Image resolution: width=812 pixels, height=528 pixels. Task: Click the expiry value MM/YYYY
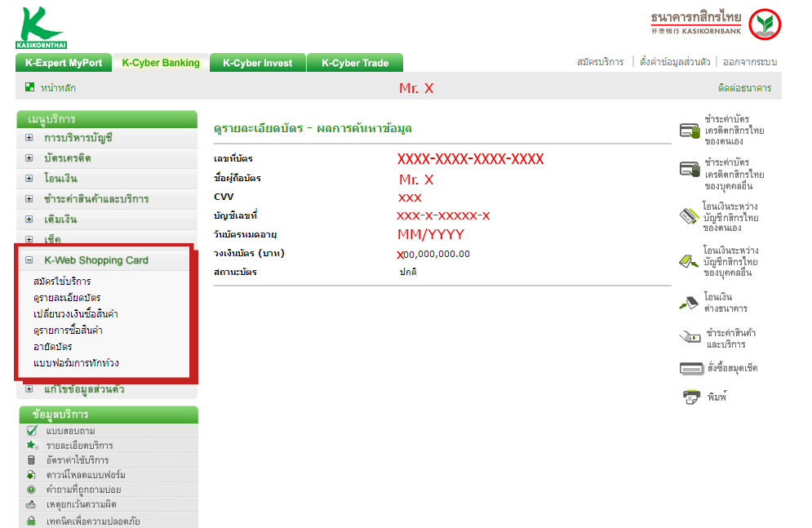click(431, 234)
